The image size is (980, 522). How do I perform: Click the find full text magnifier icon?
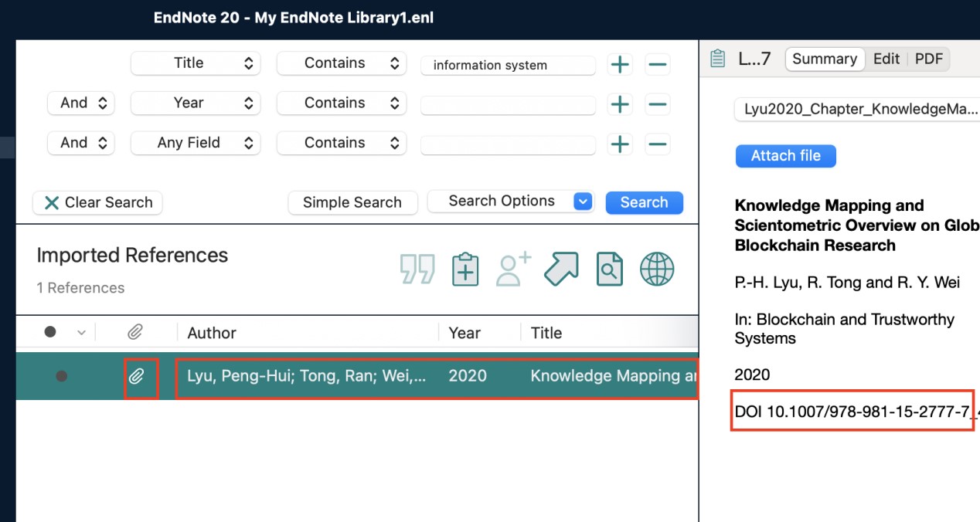[610, 269]
